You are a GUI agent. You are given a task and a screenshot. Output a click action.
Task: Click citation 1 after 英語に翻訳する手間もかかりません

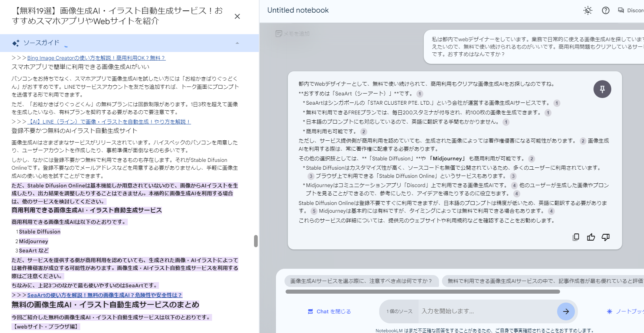(x=506, y=122)
